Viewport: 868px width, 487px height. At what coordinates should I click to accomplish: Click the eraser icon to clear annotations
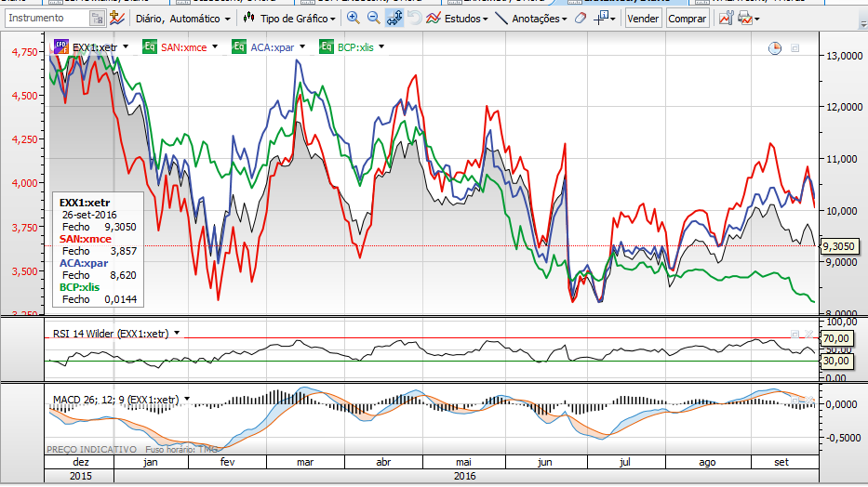click(x=581, y=19)
